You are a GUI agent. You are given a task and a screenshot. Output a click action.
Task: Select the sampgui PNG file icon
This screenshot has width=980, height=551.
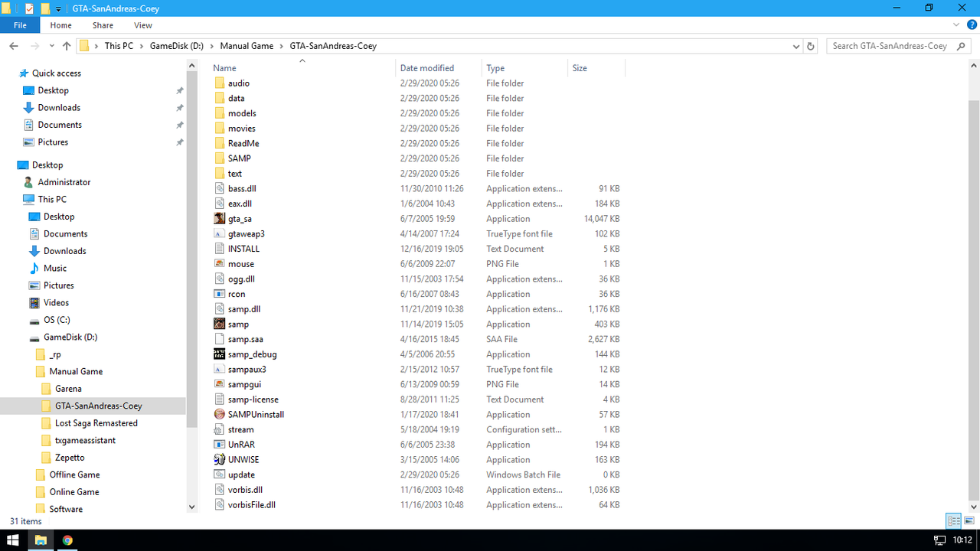tap(220, 384)
